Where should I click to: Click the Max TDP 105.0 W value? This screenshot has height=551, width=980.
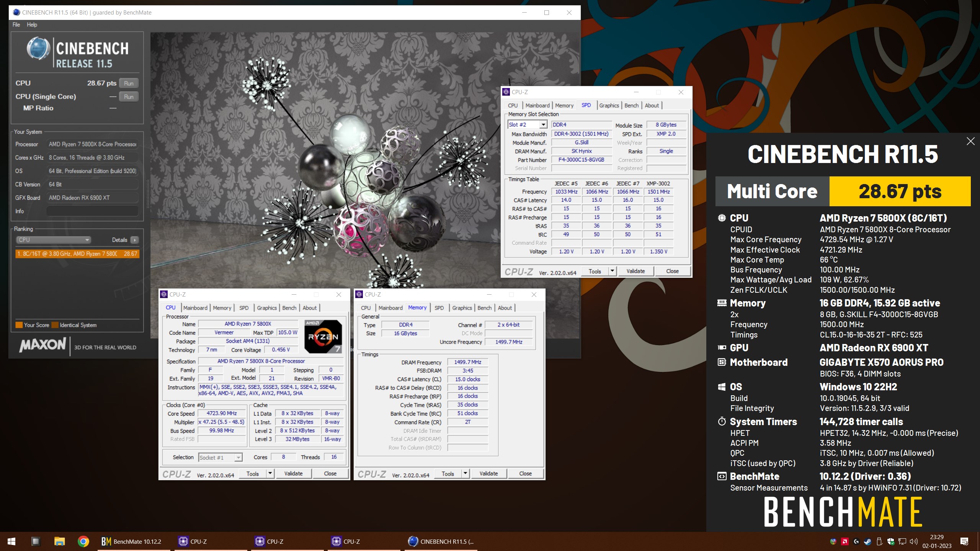(287, 333)
